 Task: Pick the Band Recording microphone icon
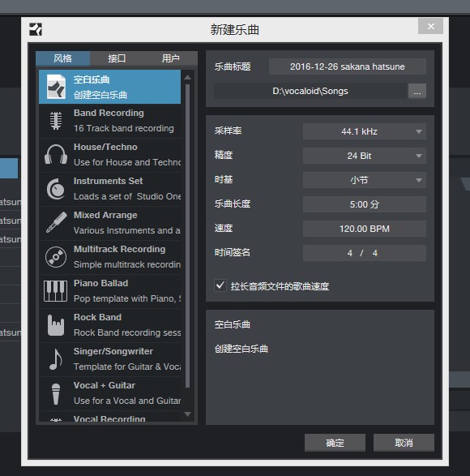click(x=56, y=121)
